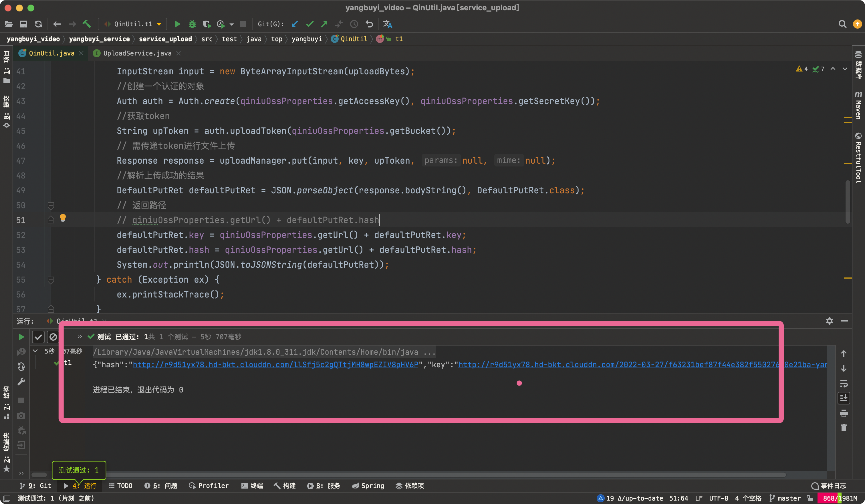Screen dimensions: 865x504
Task: Click the master branch widget
Action: point(785,498)
